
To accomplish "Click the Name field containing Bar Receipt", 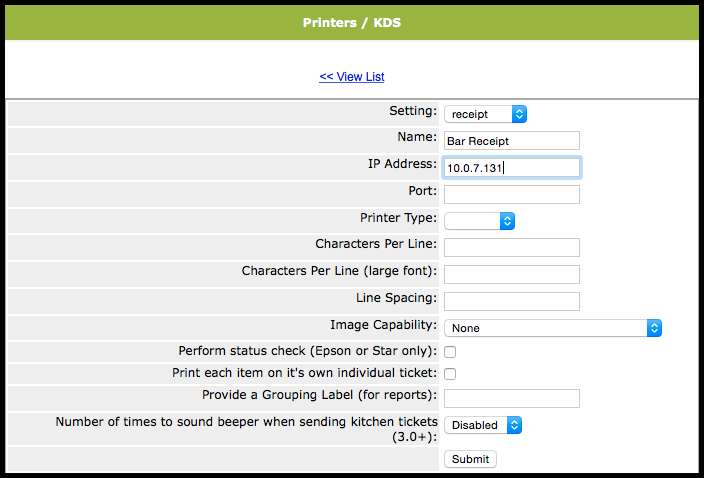I will click(511, 141).
